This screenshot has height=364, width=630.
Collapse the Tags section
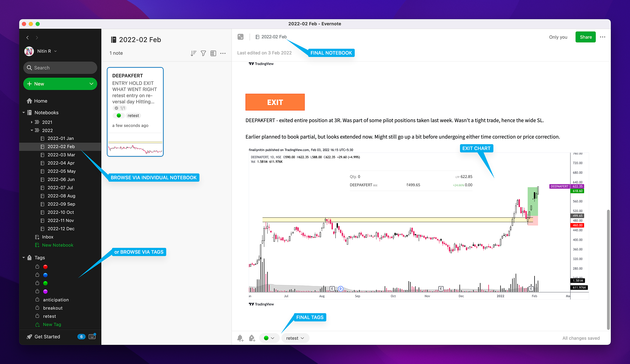click(x=24, y=257)
